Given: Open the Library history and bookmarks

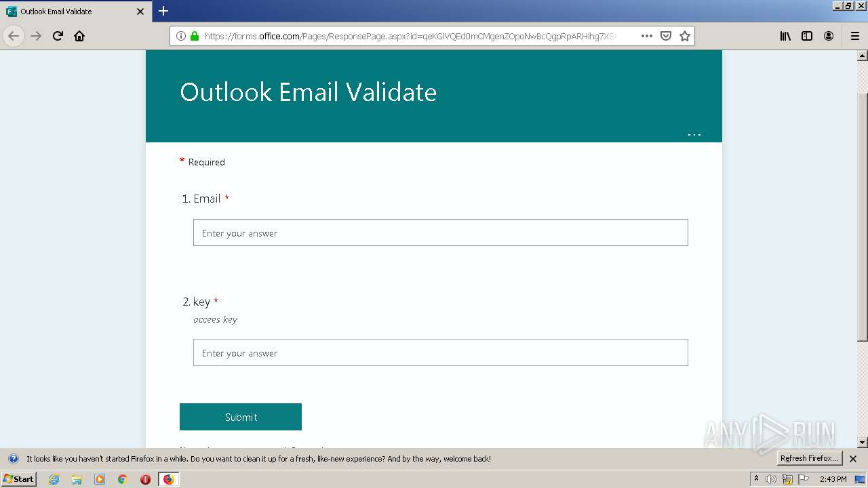Looking at the screenshot, I should 785,36.
